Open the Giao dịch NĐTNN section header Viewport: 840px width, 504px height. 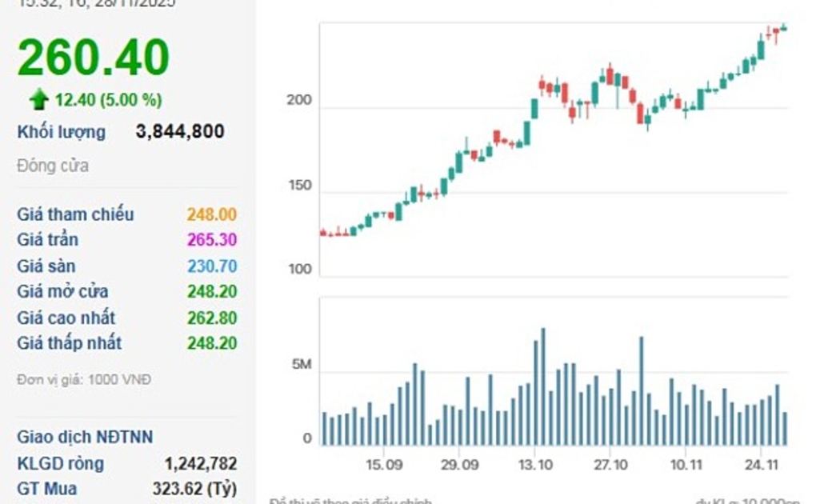[x=85, y=438]
